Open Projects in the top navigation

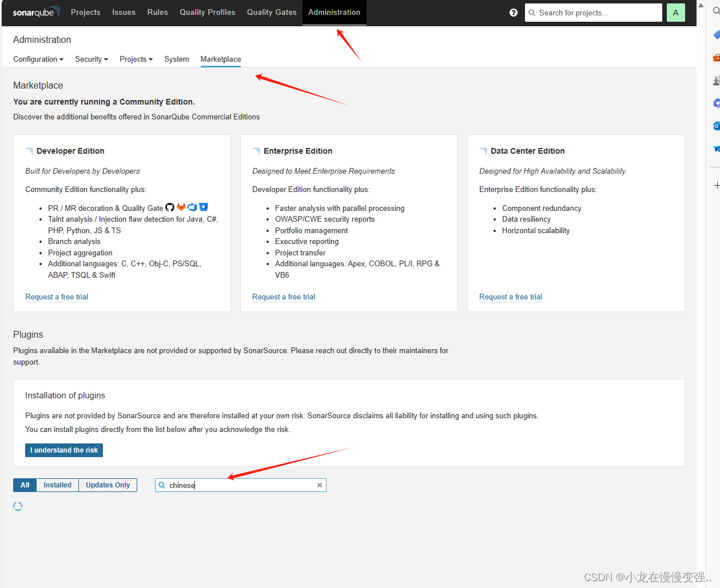point(86,13)
